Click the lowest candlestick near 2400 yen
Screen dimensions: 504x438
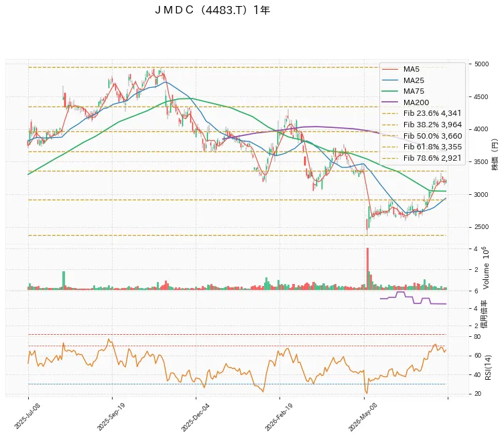coord(367,227)
